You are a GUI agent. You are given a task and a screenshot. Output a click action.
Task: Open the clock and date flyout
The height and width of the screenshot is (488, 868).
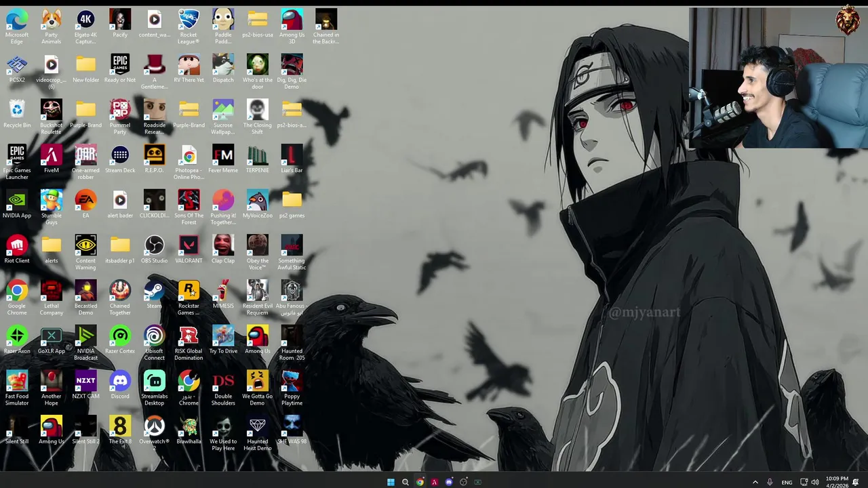tap(836, 482)
